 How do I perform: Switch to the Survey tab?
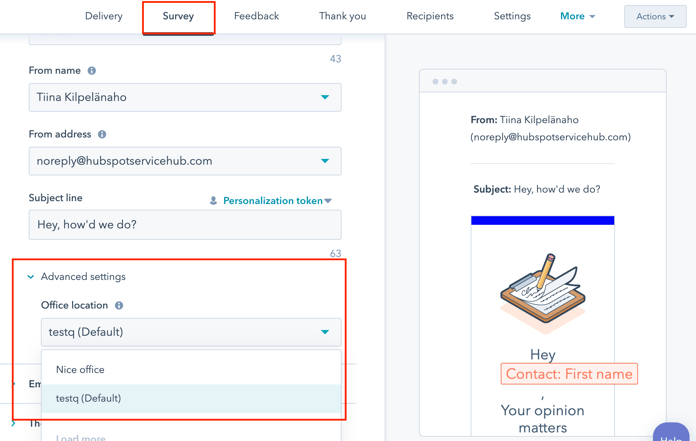pyautogui.click(x=178, y=16)
